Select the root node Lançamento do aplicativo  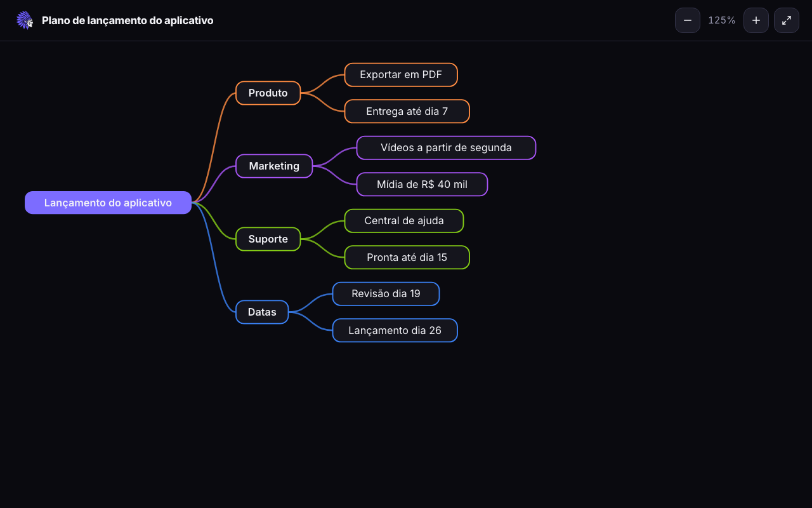pyautogui.click(x=108, y=203)
